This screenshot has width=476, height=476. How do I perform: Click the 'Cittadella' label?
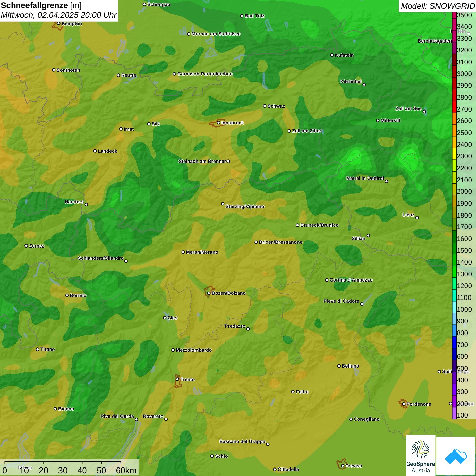tap(288, 469)
